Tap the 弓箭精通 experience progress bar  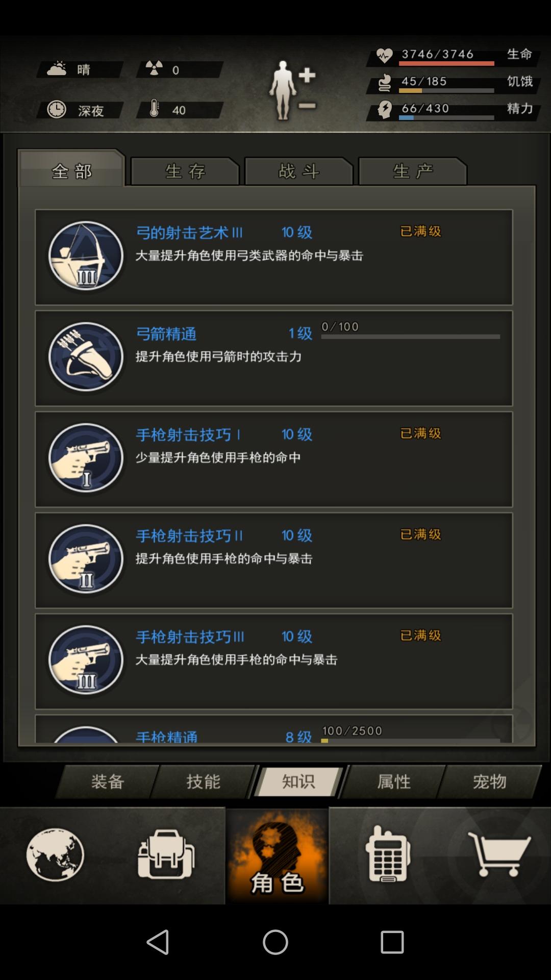coord(411,336)
